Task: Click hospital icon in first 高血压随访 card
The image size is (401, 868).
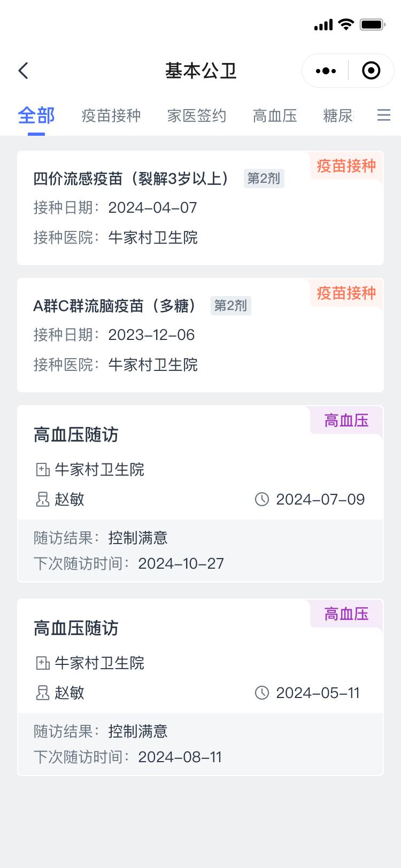Action: (42, 470)
